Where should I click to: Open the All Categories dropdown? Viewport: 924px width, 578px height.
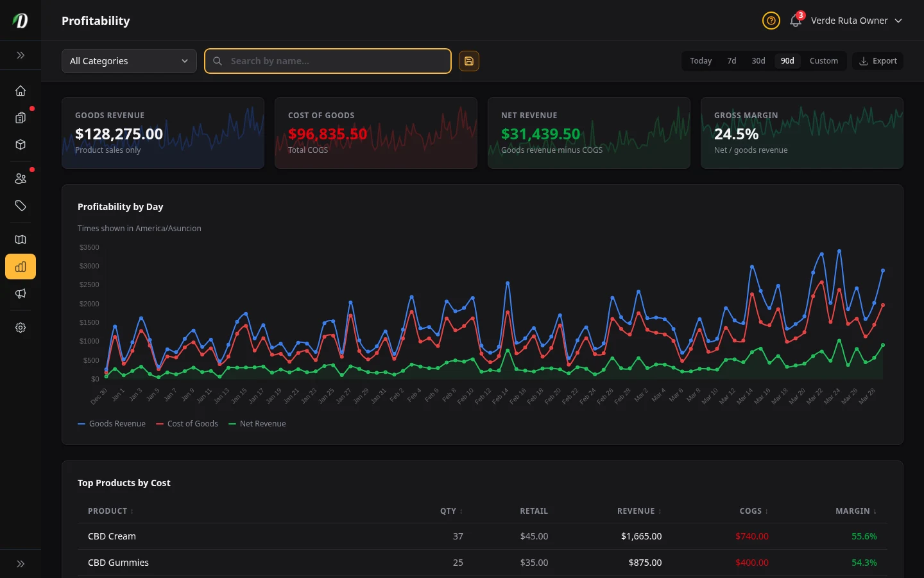tap(128, 61)
